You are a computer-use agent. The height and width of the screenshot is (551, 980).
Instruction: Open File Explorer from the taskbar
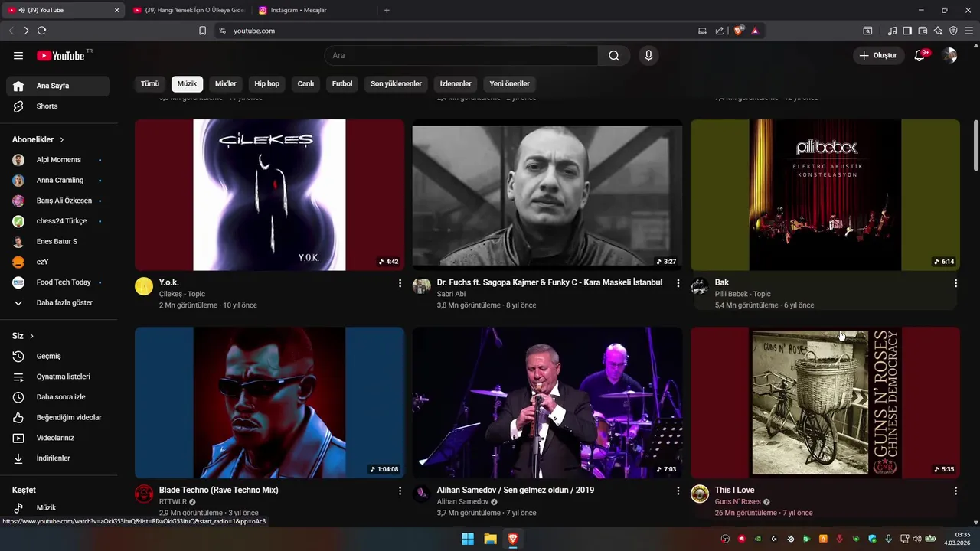tap(490, 539)
